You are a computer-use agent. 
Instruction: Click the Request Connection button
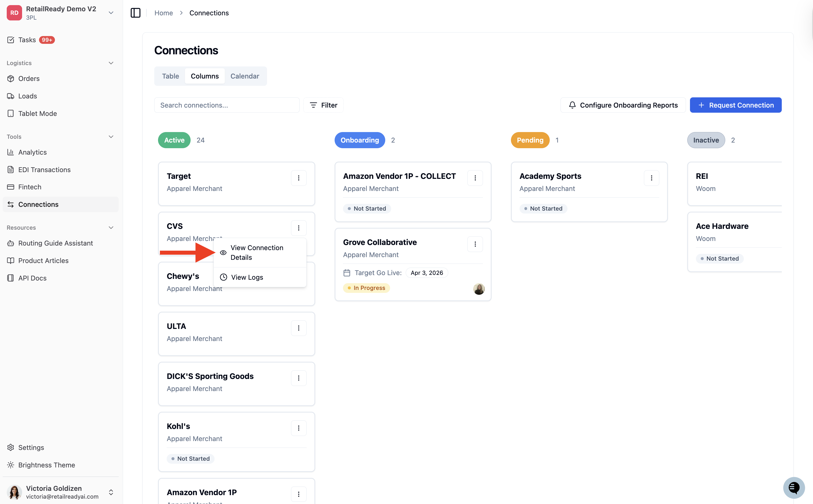click(x=735, y=105)
